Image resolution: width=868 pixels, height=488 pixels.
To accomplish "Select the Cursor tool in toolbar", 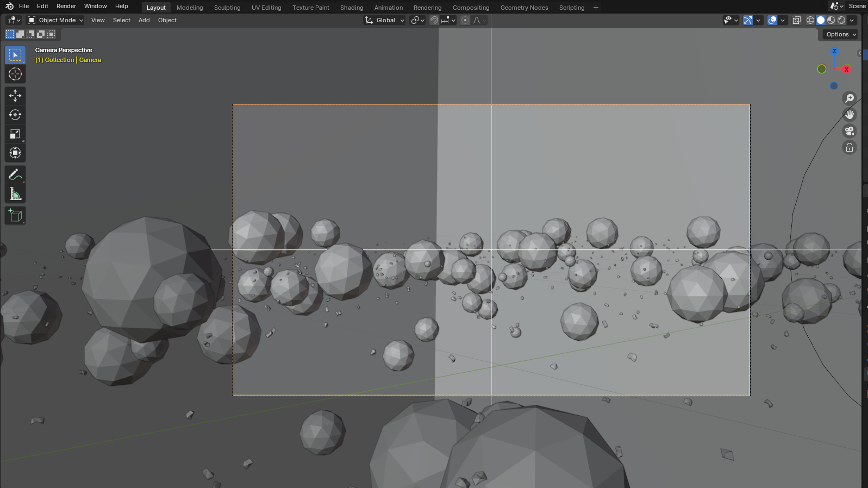I will [15, 74].
